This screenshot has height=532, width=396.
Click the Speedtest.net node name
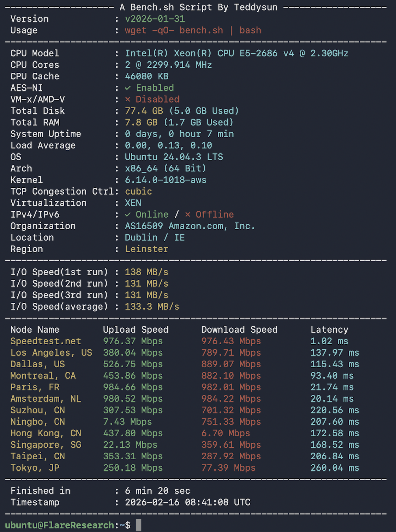pyautogui.click(x=46, y=341)
